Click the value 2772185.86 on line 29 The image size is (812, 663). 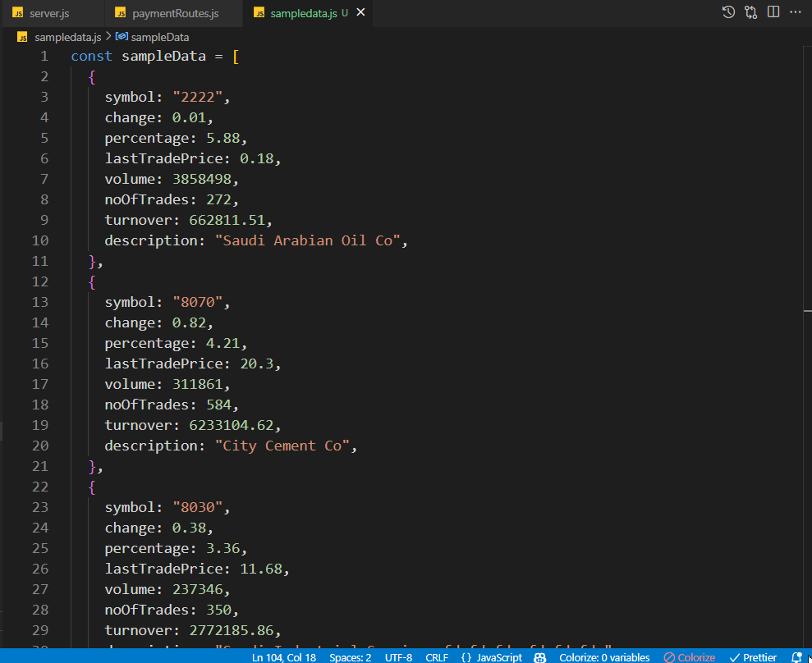pyautogui.click(x=231, y=630)
